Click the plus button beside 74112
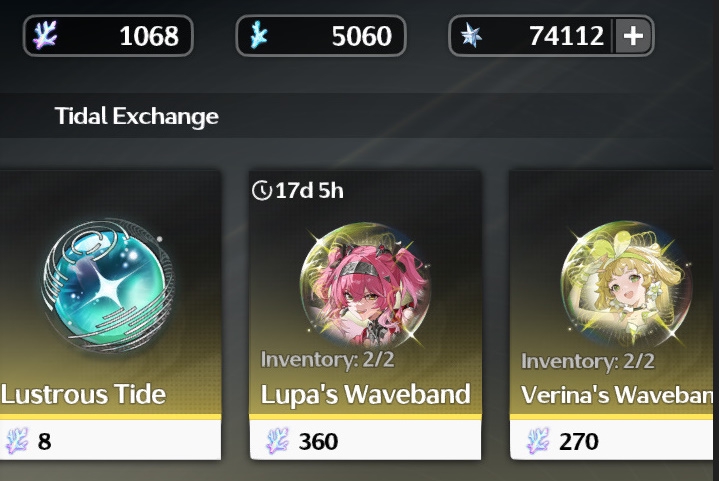This screenshot has height=481, width=719. 633,36
